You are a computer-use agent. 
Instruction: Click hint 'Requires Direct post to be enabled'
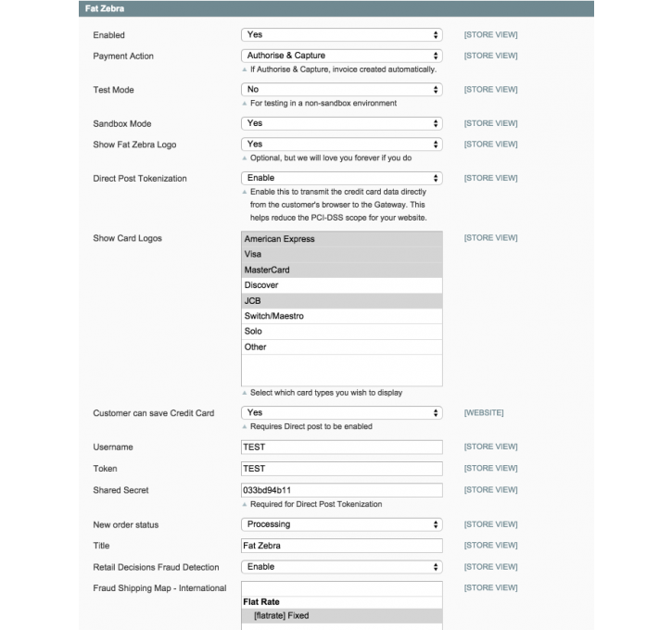coord(311,426)
